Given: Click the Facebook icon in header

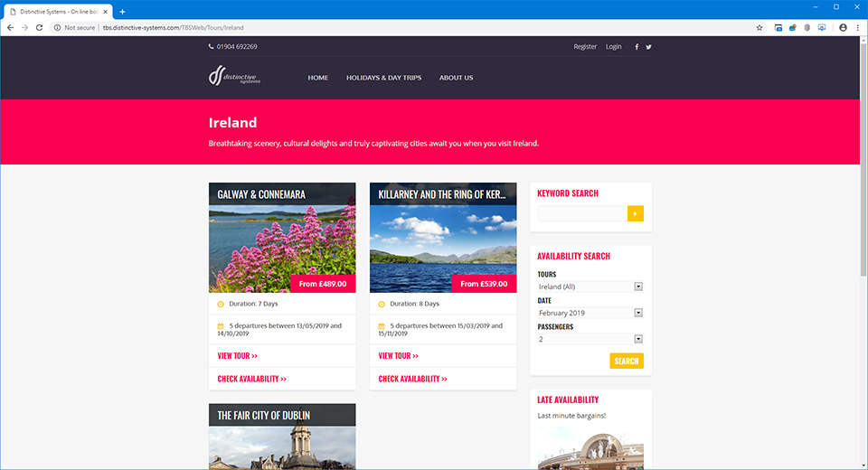Looking at the screenshot, I should point(637,47).
